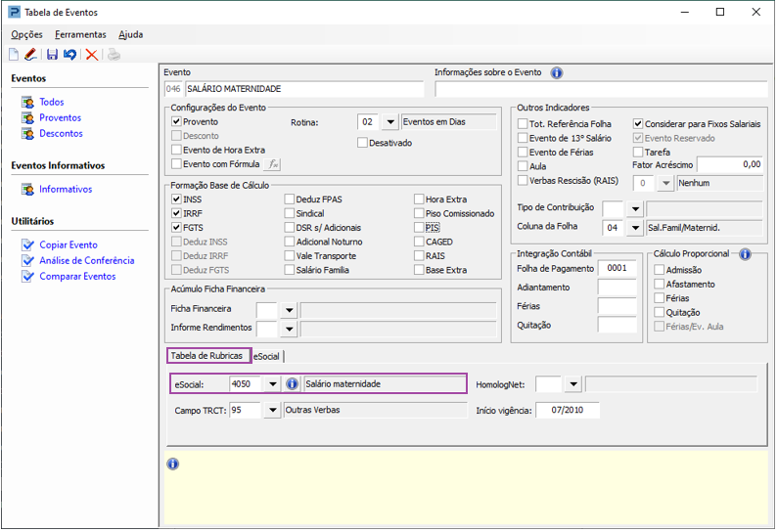The height and width of the screenshot is (532, 778).
Task: Check the Desativado checkbox
Action: (362, 143)
